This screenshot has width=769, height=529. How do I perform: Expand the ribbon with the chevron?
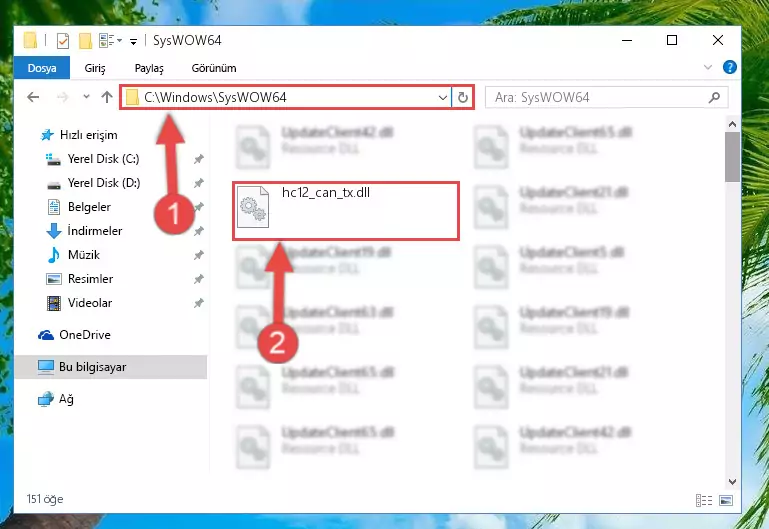[708, 67]
